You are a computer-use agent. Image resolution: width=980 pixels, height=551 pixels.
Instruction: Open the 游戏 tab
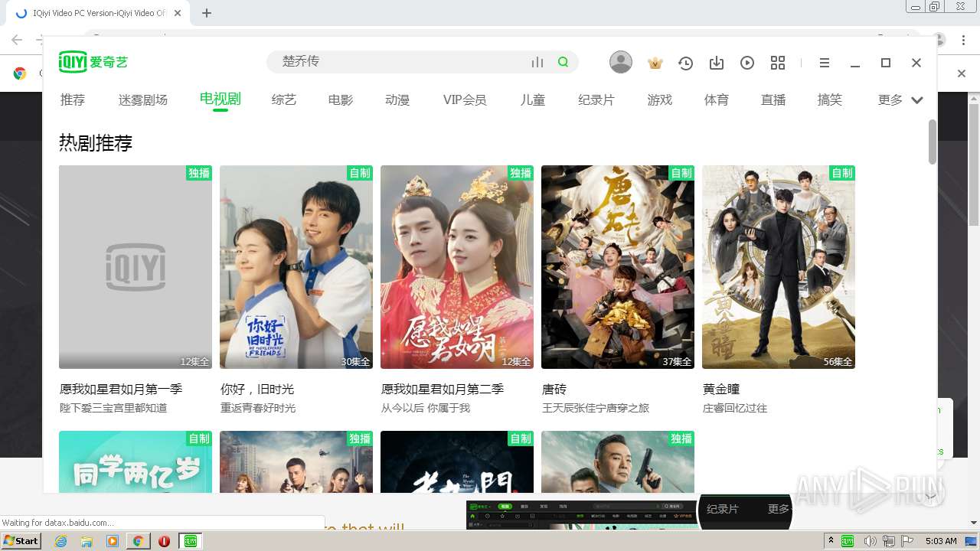659,100
